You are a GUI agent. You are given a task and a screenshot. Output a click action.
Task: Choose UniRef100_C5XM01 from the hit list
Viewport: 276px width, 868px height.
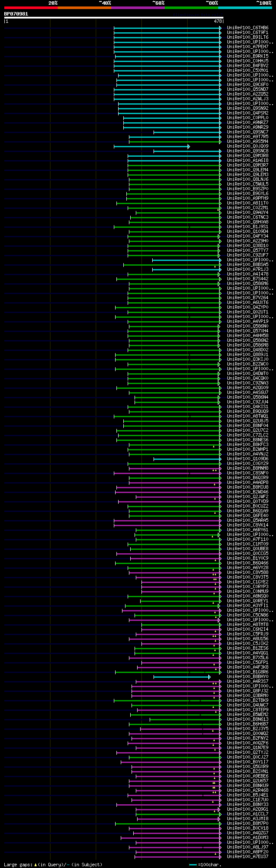point(248,70)
